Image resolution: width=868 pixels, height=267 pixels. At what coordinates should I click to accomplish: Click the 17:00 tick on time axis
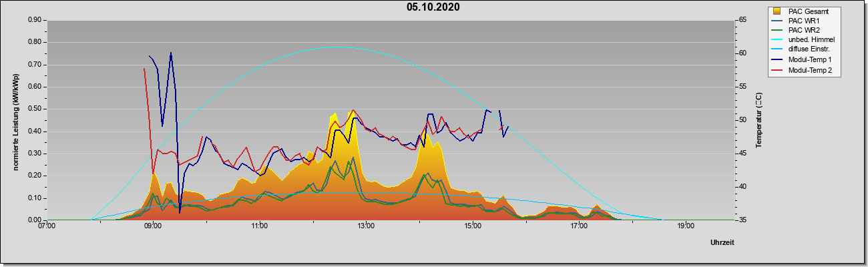(579, 226)
